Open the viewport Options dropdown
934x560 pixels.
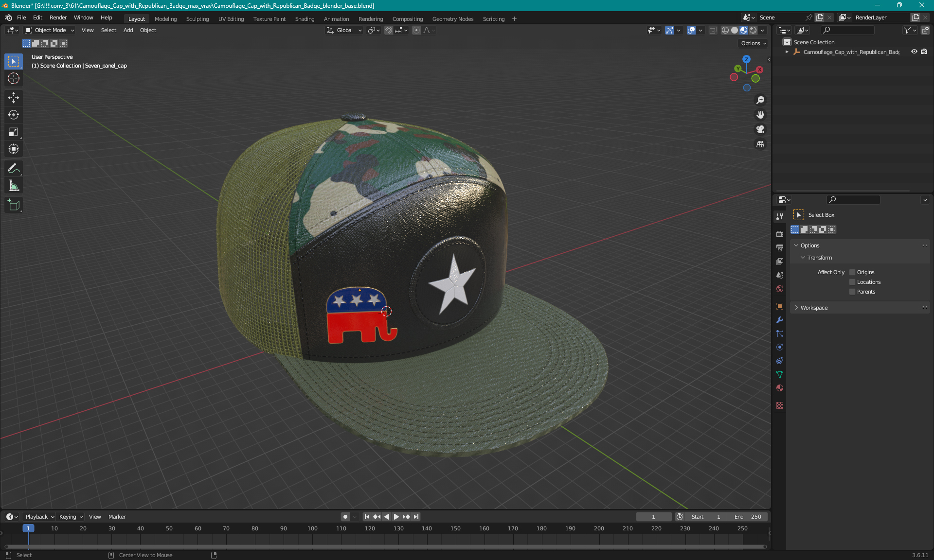pyautogui.click(x=754, y=43)
